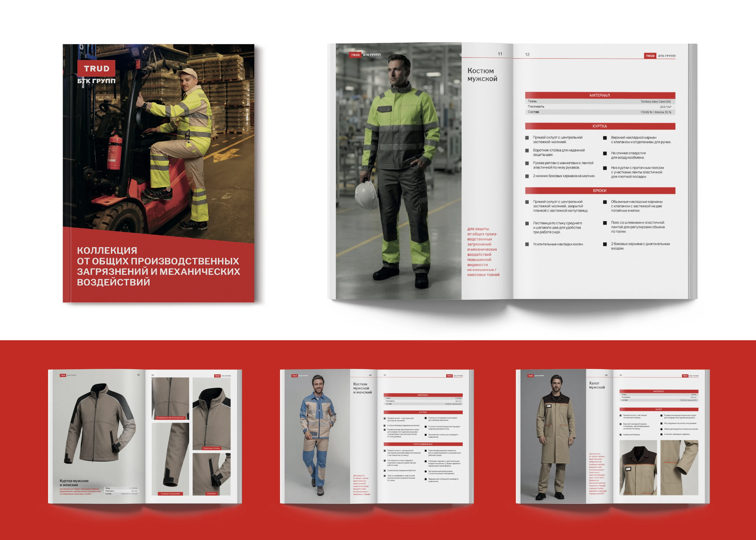The height and width of the screenshot is (540, 756).
Task: Click the bullet 'На спинке отверстия для воздухообмена.'
Action: point(628,155)
